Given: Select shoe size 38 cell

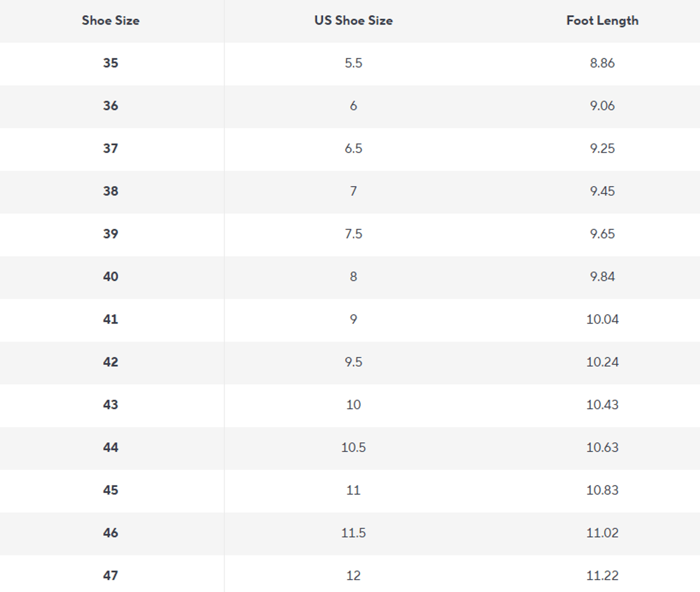Looking at the screenshot, I should pos(110,191).
